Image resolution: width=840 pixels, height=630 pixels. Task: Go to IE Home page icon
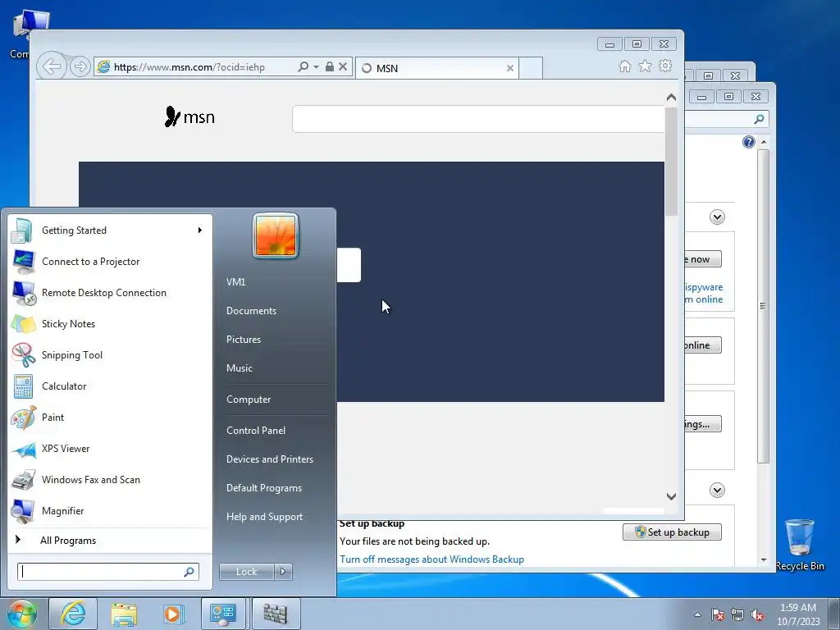tap(624, 66)
